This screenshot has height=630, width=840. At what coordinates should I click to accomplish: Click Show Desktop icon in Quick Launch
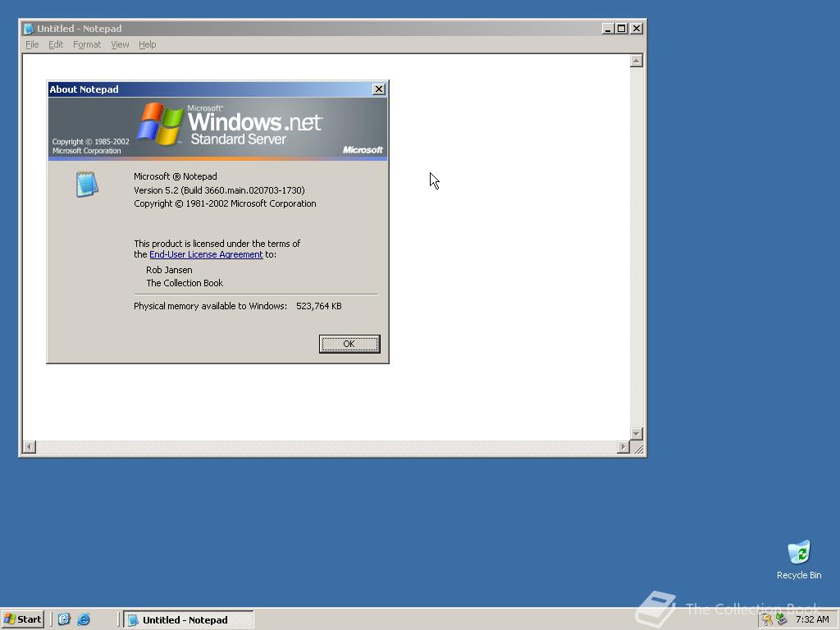click(x=64, y=619)
